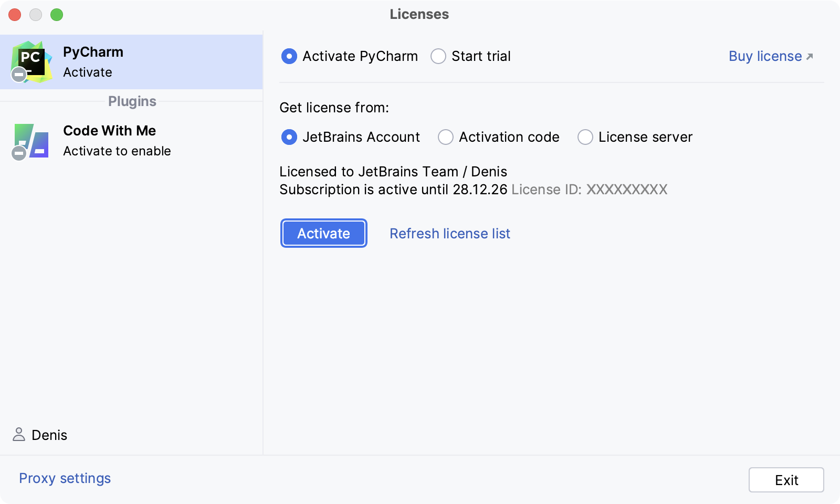Open Refresh license list

[x=449, y=233]
